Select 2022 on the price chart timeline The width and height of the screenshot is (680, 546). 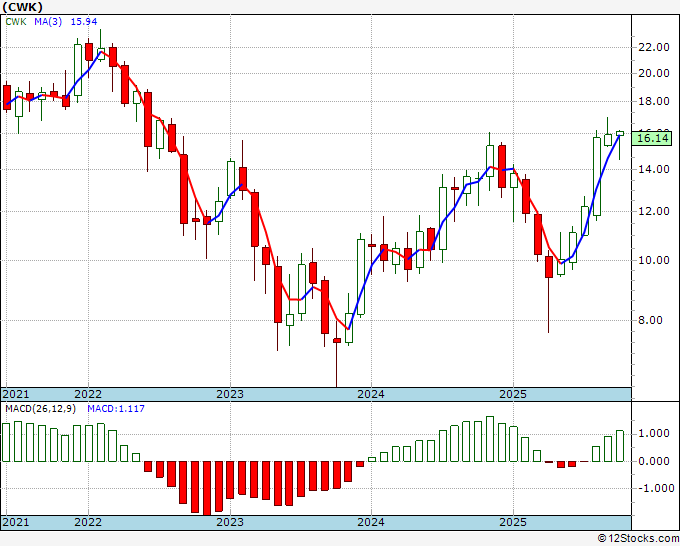click(88, 394)
